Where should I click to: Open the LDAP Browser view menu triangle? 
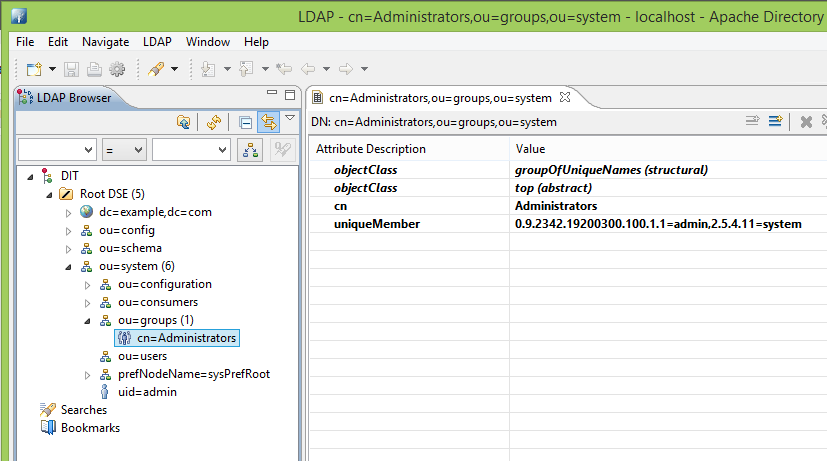290,118
